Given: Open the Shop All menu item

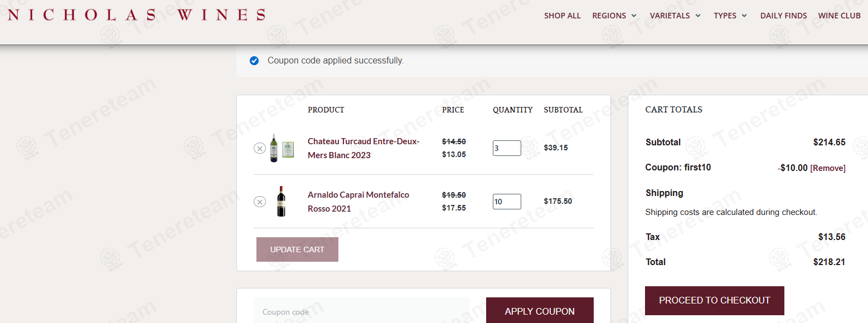Looking at the screenshot, I should pos(562,16).
